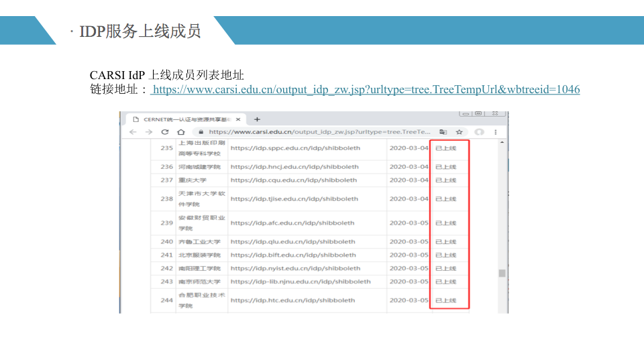Open the Chrome three-dot menu
This screenshot has height=362, width=644.
495,132
